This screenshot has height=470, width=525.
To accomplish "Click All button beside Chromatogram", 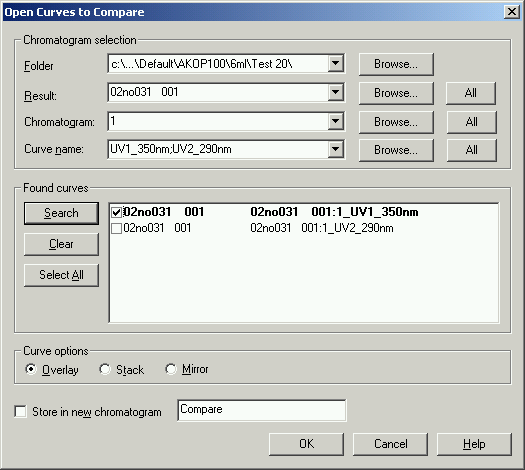I will coord(471,122).
